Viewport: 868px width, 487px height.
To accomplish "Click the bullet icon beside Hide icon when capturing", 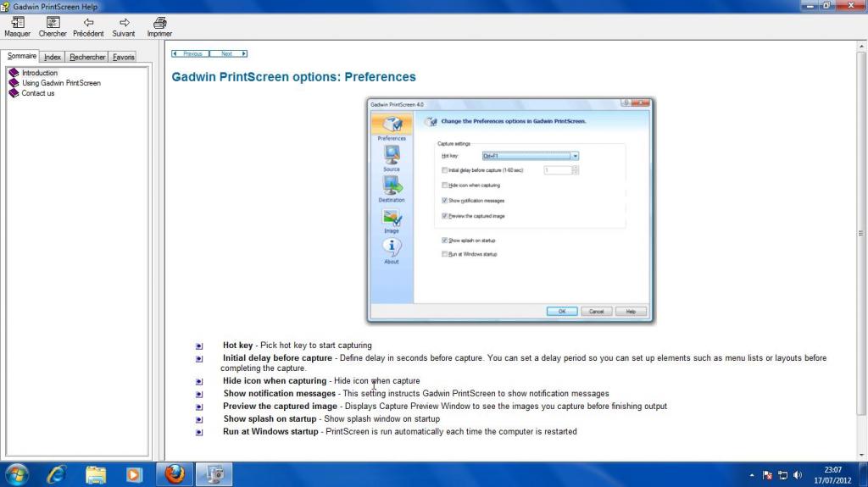I will pos(199,382).
